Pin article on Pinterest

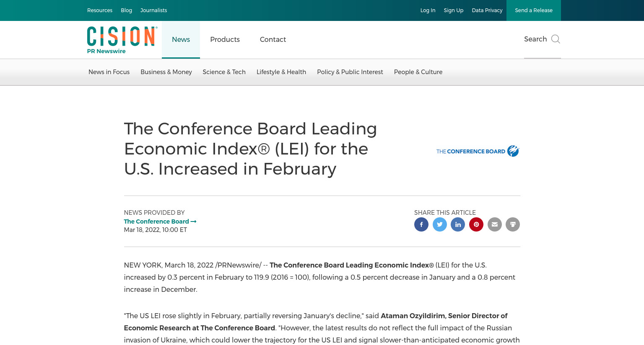pos(476,224)
